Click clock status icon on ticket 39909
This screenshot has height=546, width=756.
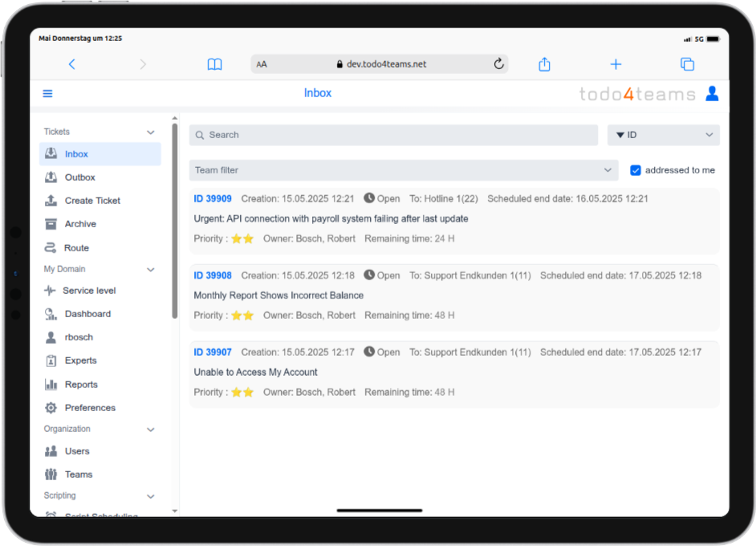[x=369, y=198]
